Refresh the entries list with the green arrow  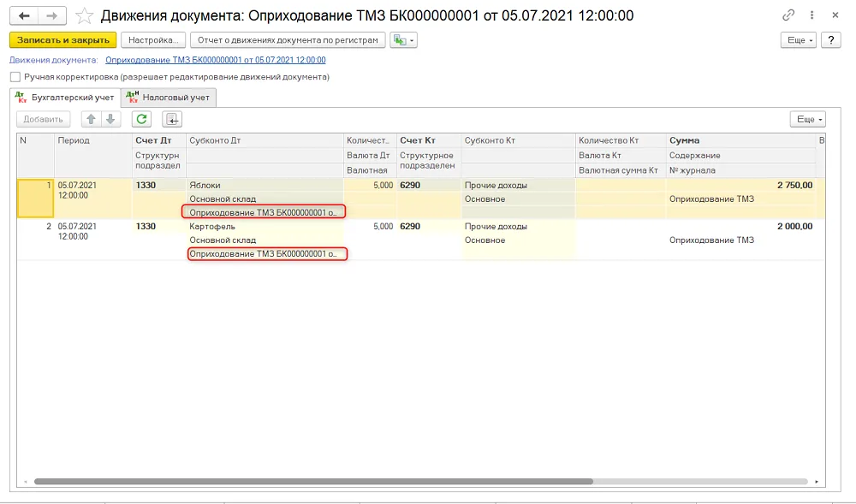pos(141,120)
